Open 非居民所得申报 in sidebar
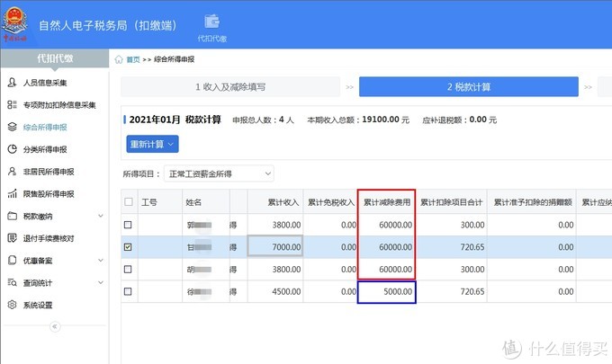Image resolution: width=612 pixels, height=364 pixels. [49, 172]
